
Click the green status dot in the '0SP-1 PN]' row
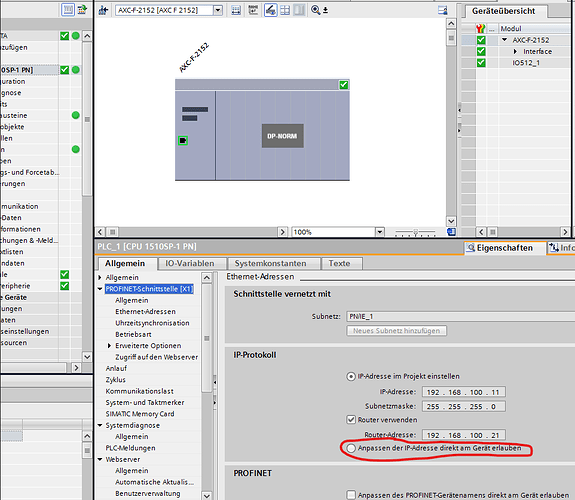click(76, 70)
